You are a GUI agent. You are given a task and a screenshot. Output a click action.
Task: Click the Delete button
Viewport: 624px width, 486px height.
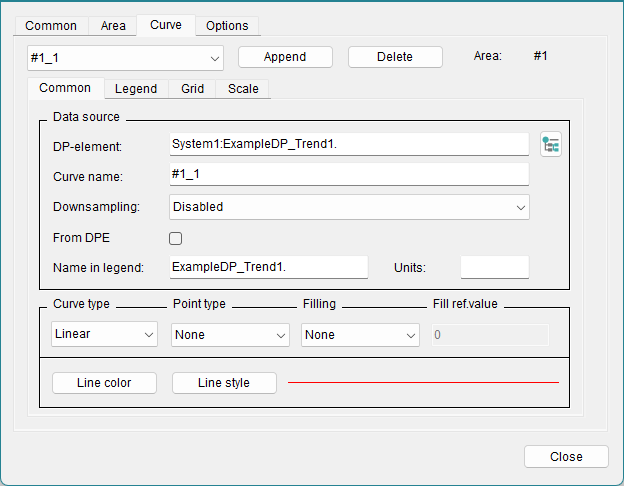[395, 57]
